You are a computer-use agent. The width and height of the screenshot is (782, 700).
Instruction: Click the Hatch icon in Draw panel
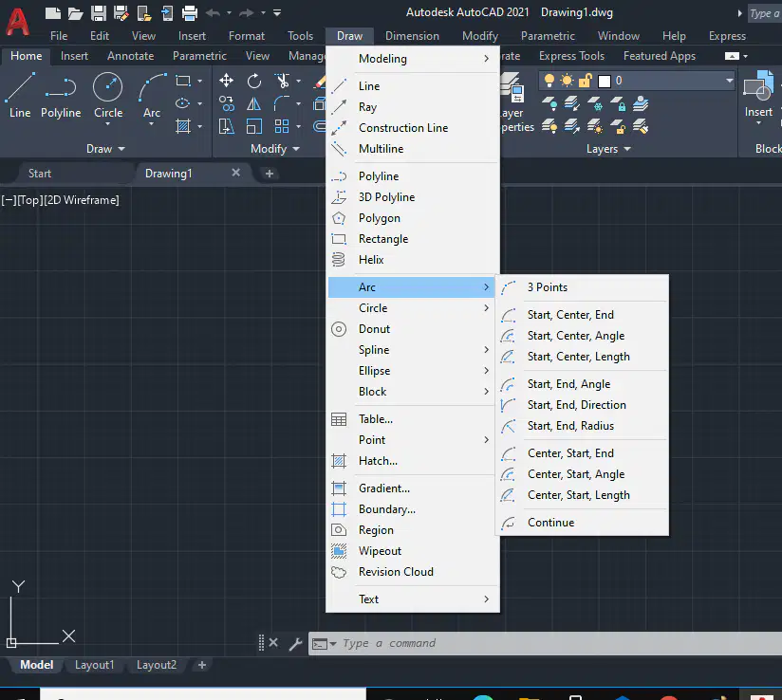tap(183, 126)
